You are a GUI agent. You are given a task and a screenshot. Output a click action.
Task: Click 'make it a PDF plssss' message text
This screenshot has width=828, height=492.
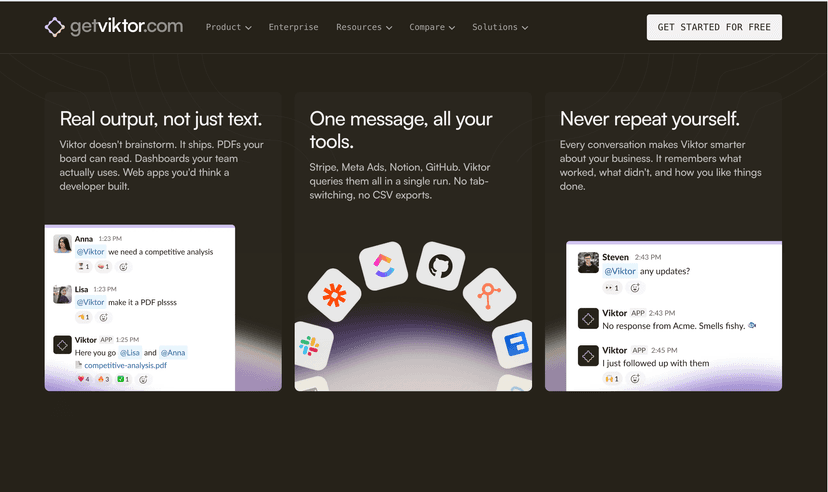[x=143, y=302]
